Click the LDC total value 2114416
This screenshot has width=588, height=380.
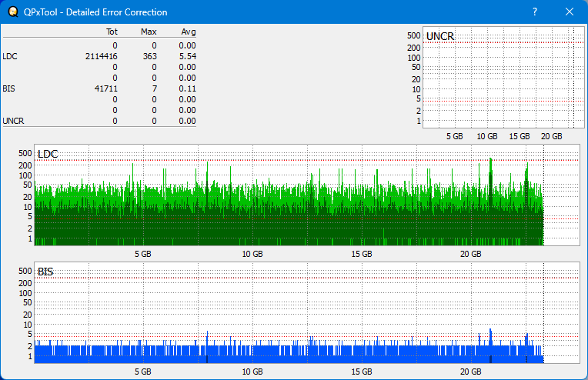(x=102, y=56)
